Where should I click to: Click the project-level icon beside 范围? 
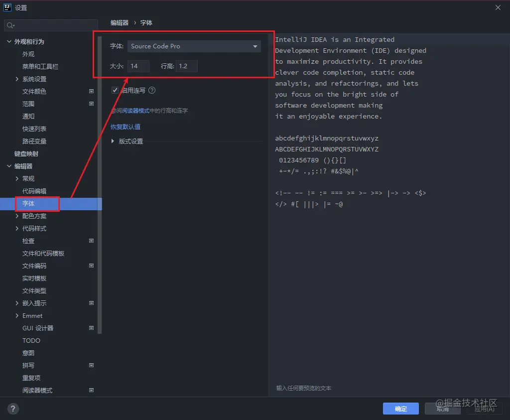92,104
